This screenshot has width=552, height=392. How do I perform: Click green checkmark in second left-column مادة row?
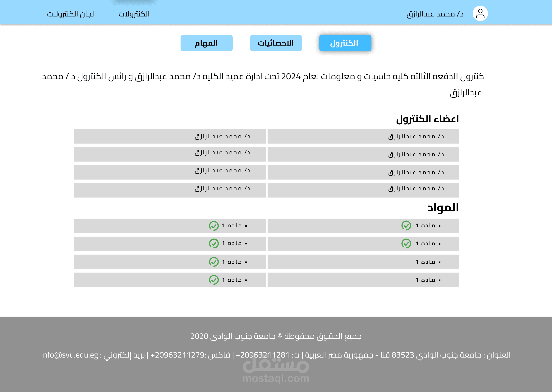(214, 243)
